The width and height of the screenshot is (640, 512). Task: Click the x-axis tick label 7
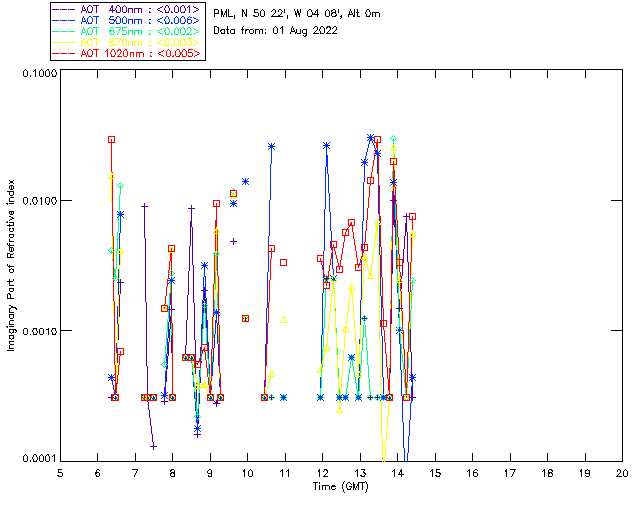135,473
